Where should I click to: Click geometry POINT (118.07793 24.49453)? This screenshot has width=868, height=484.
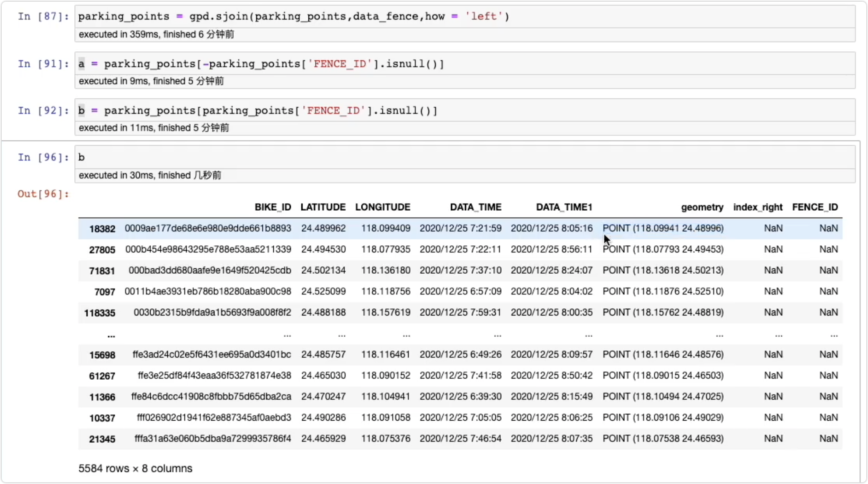[x=663, y=249]
